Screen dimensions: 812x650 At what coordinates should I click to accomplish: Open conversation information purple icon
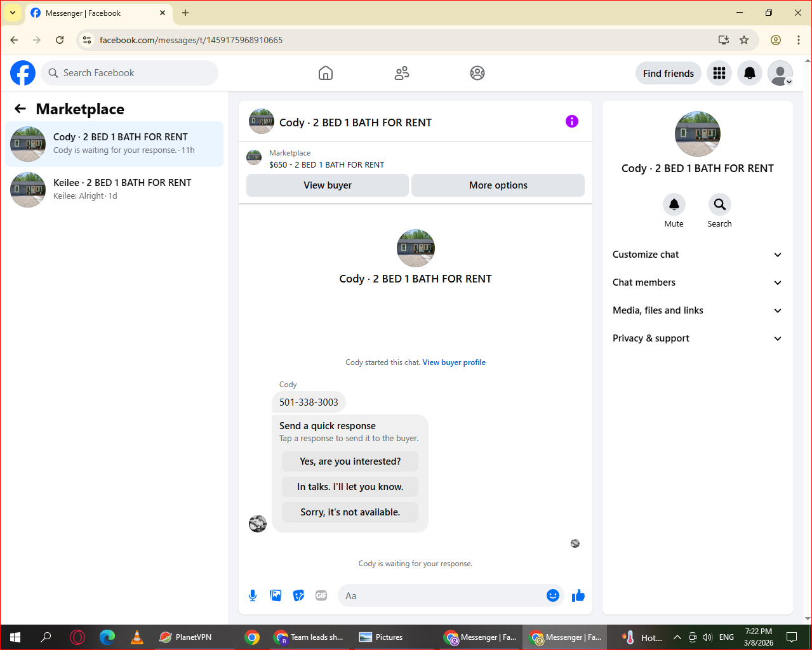572,121
